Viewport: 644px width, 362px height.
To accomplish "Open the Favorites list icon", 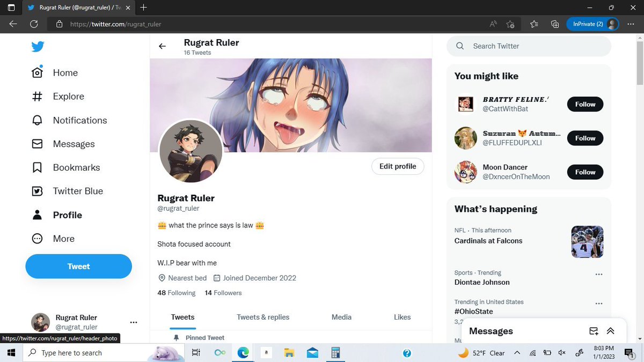I will point(534,24).
